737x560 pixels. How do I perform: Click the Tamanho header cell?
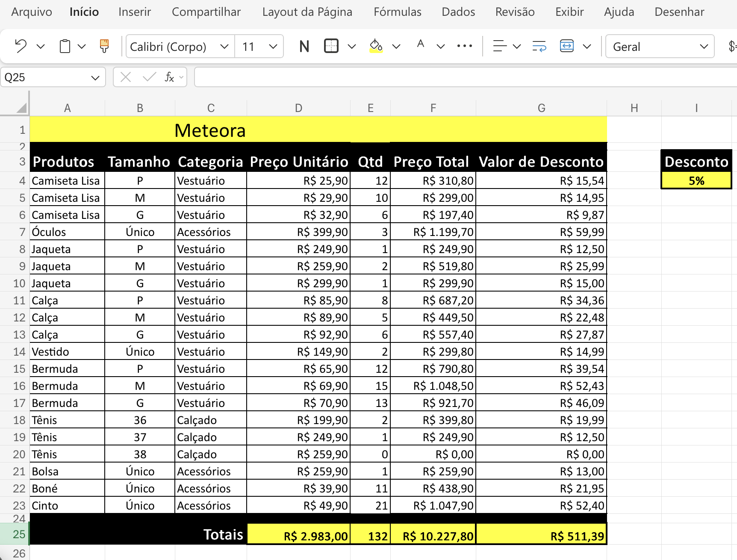tap(140, 162)
